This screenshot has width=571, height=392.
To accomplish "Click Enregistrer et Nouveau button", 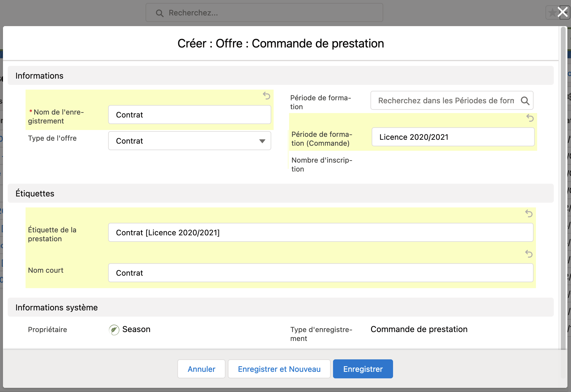I will pos(279,369).
